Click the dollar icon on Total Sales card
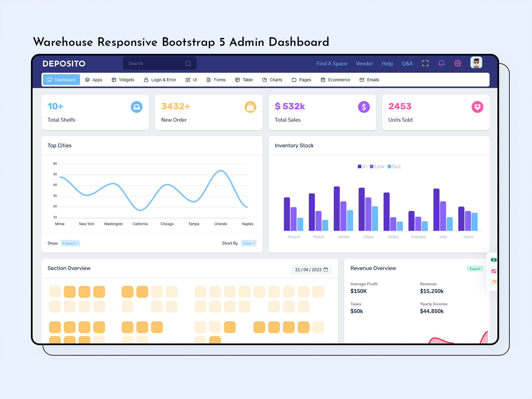This screenshot has height=399, width=532. click(364, 107)
